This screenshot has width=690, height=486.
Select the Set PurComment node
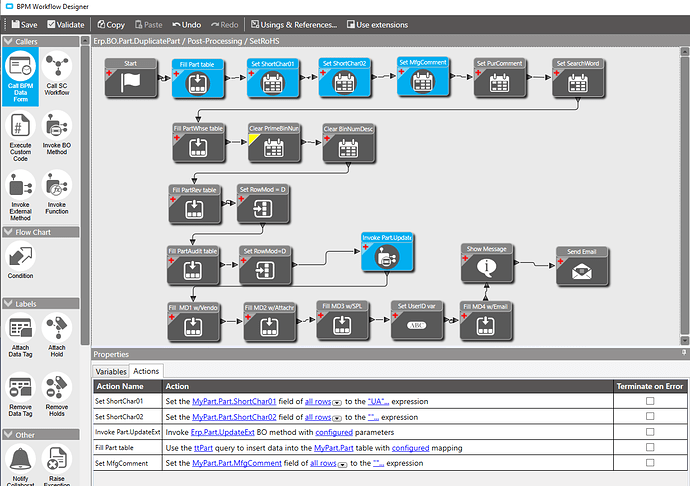tap(500, 78)
